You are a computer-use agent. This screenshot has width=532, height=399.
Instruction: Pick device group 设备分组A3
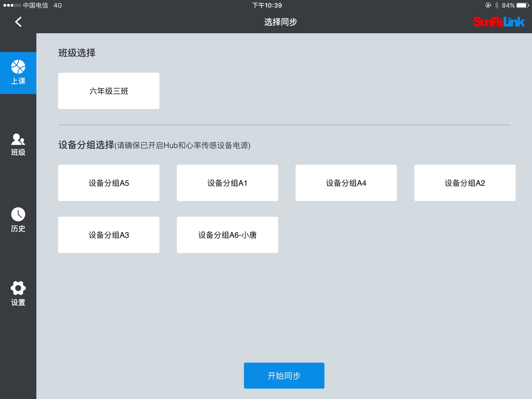pos(109,235)
